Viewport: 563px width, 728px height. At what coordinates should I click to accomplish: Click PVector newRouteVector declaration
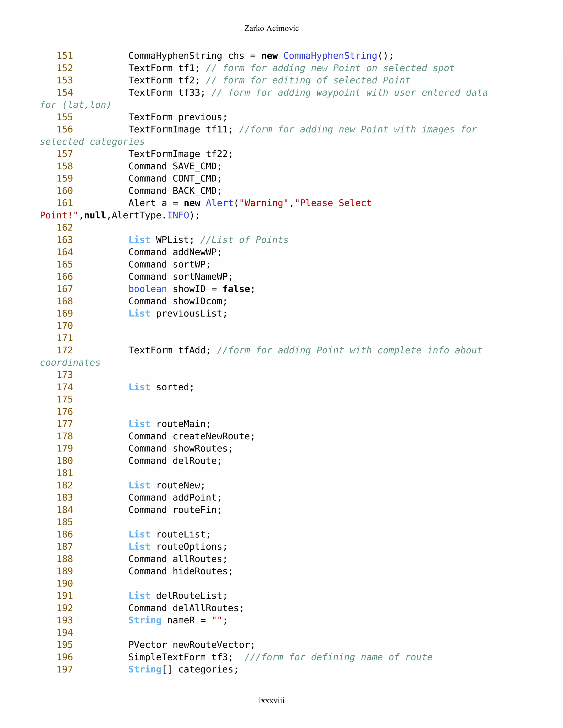(191, 645)
